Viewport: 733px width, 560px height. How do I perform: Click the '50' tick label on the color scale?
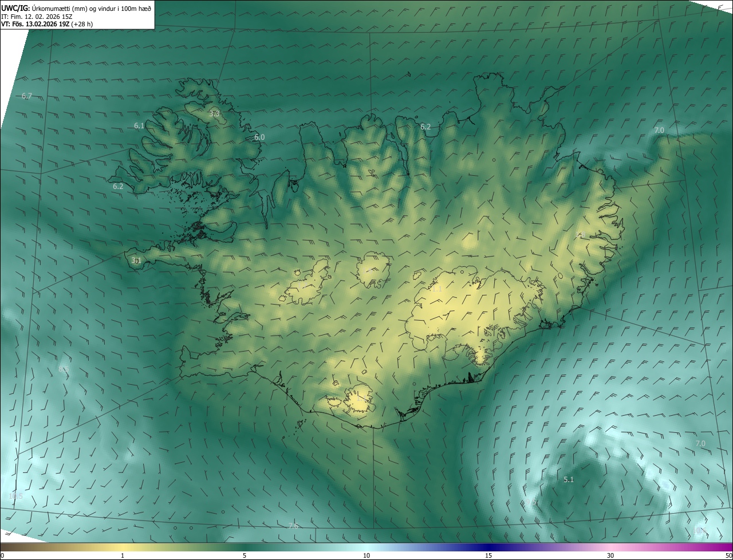728,555
